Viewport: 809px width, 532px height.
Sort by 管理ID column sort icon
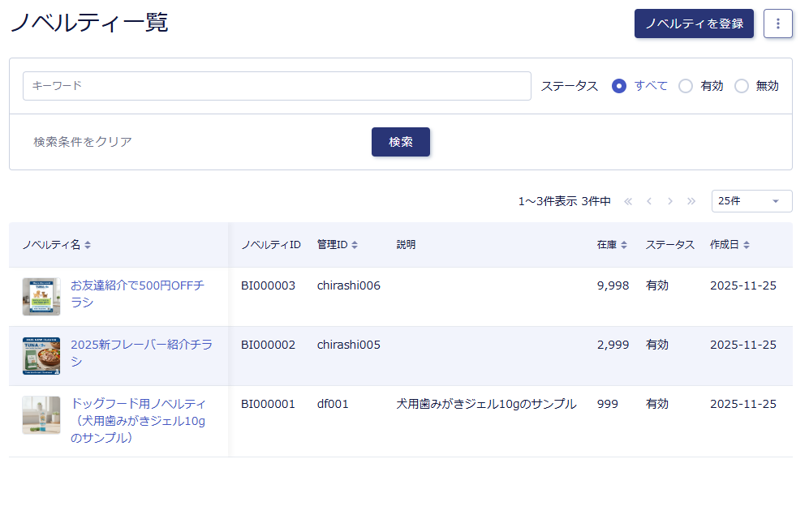click(x=355, y=245)
